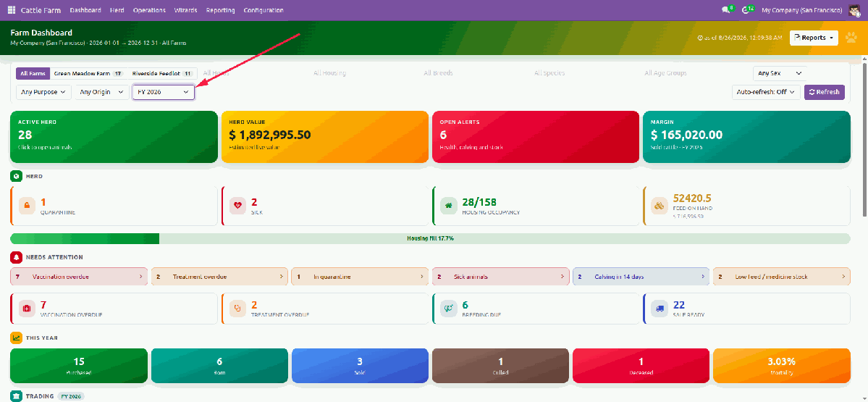Open the apps grid icon
This screenshot has width=868, height=402.
click(12, 10)
